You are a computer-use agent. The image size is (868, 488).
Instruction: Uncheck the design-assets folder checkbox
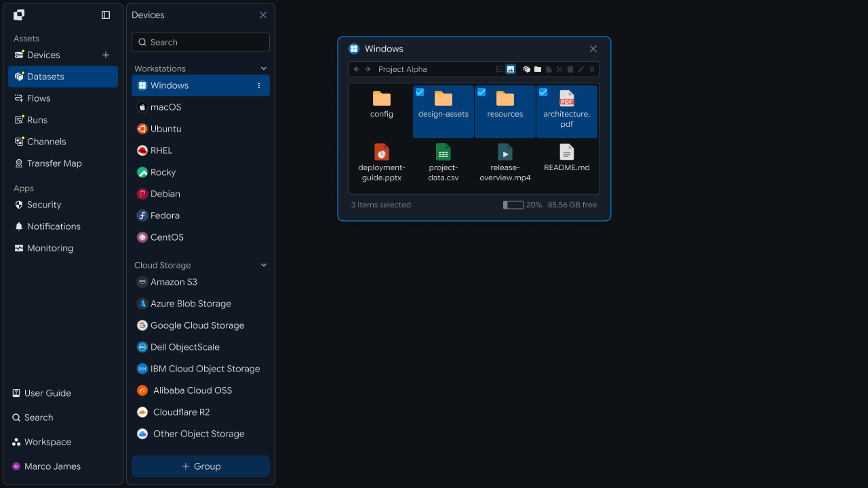point(420,92)
